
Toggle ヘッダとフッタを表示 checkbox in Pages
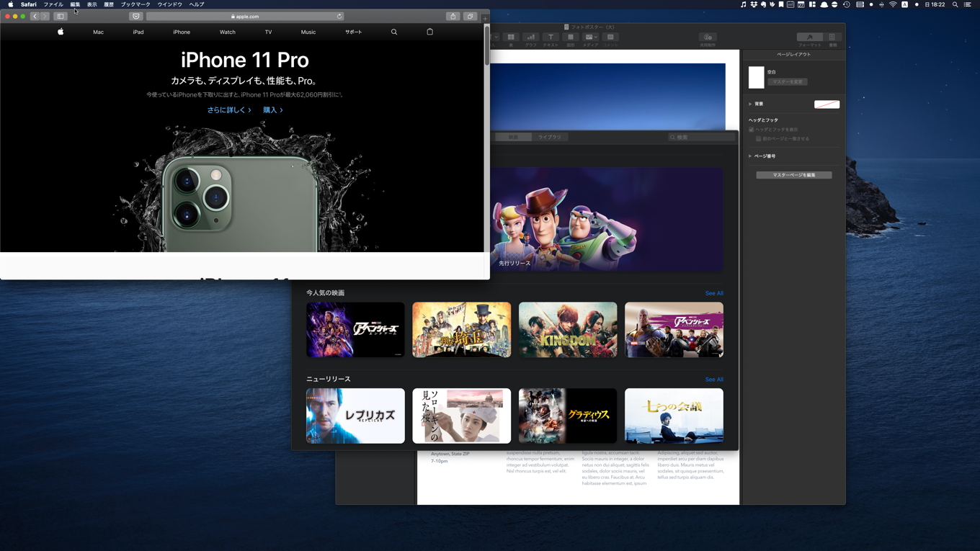pos(752,130)
